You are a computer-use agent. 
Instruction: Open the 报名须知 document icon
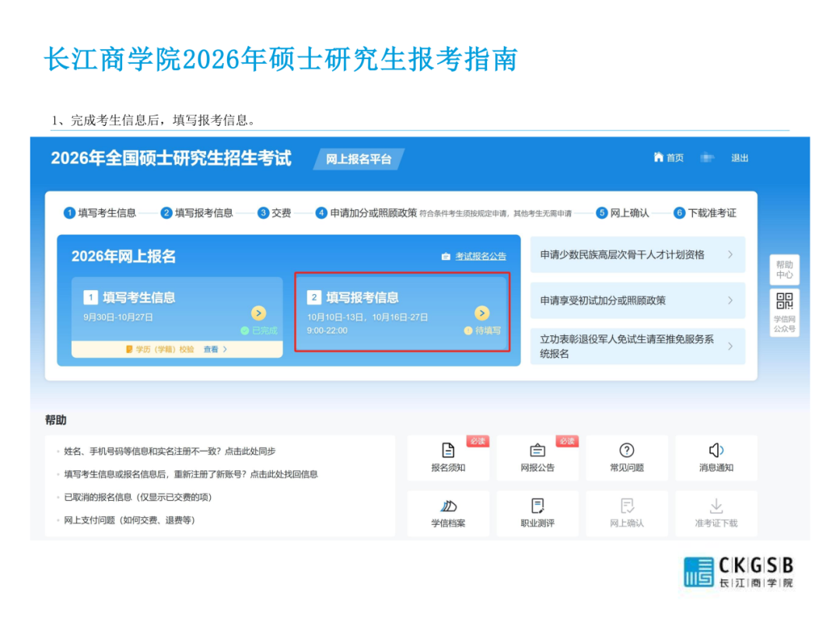[448, 451]
